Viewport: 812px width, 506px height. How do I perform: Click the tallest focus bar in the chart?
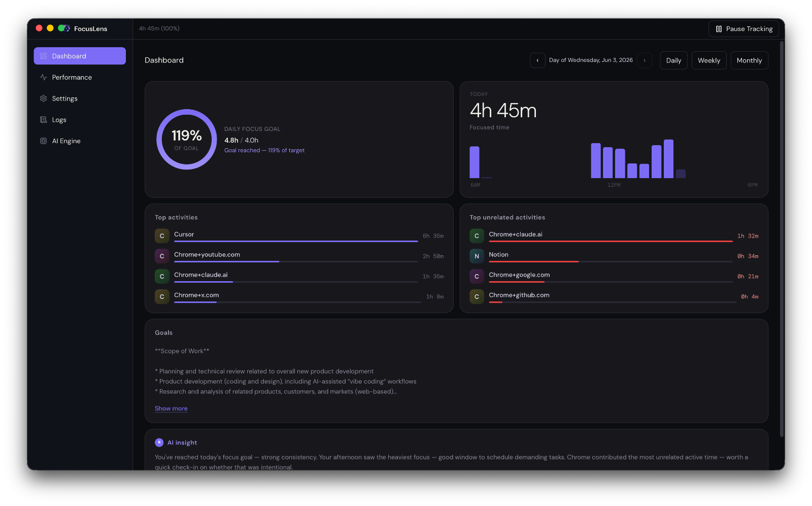[x=668, y=159]
